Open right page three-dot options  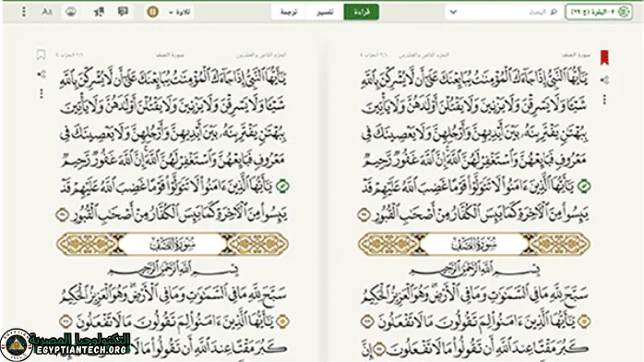click(604, 100)
